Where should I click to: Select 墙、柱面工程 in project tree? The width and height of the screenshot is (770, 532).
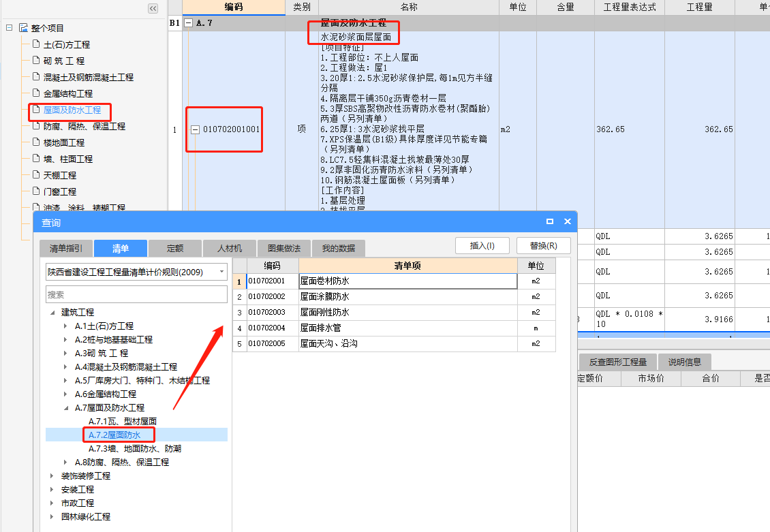click(x=67, y=159)
